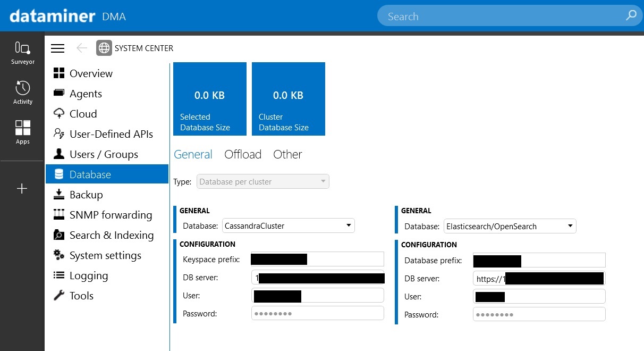Open Users / Groups page
The image size is (644, 351).
pyautogui.click(x=107, y=154)
